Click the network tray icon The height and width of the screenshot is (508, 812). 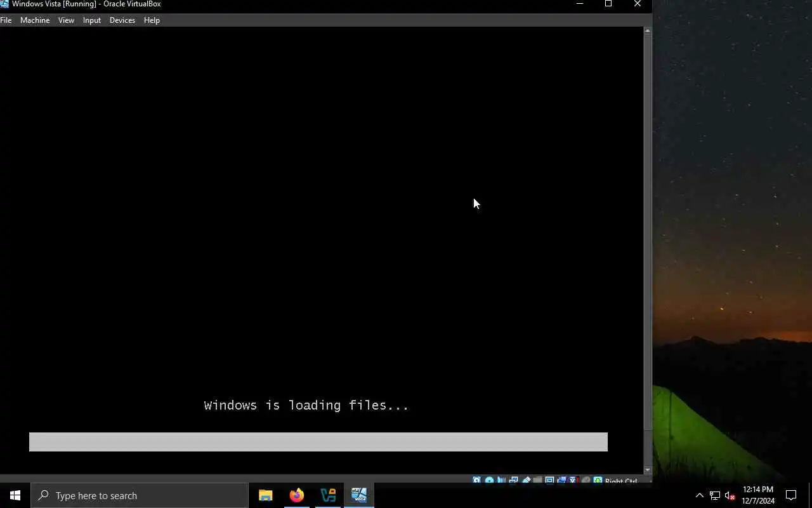[715, 495]
